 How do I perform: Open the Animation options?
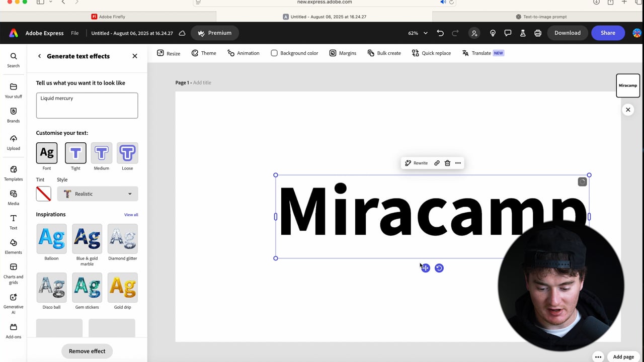tap(244, 53)
